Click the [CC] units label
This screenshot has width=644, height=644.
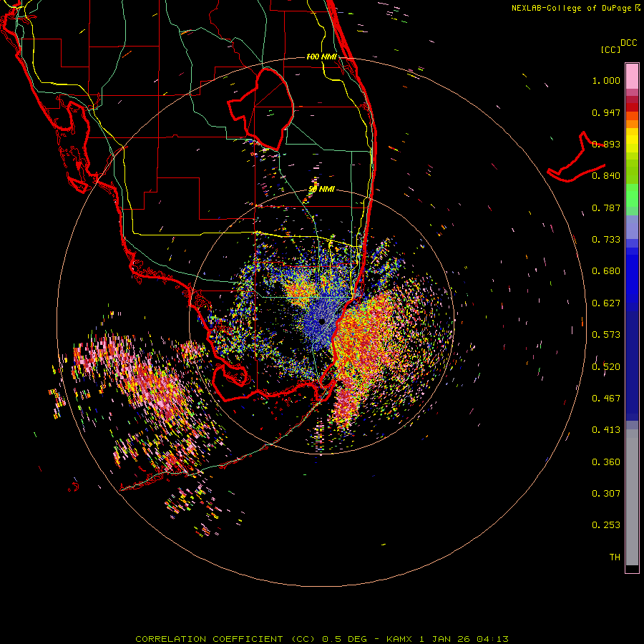610,49
